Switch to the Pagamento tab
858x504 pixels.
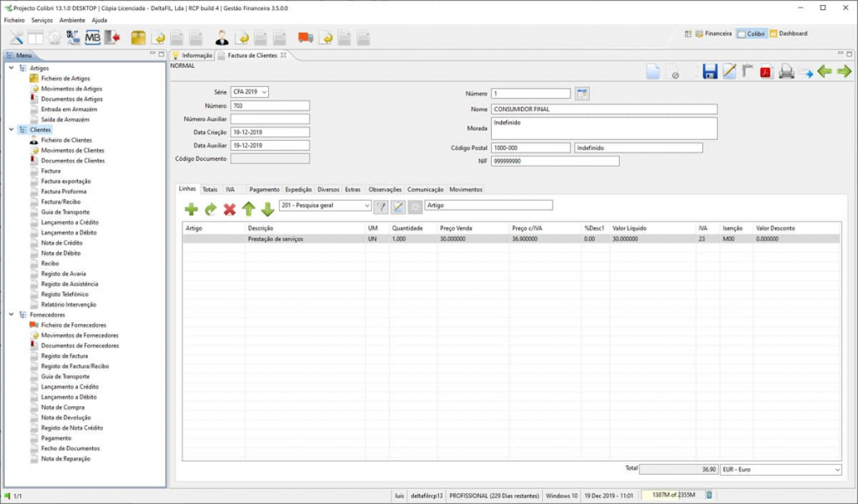coord(264,189)
